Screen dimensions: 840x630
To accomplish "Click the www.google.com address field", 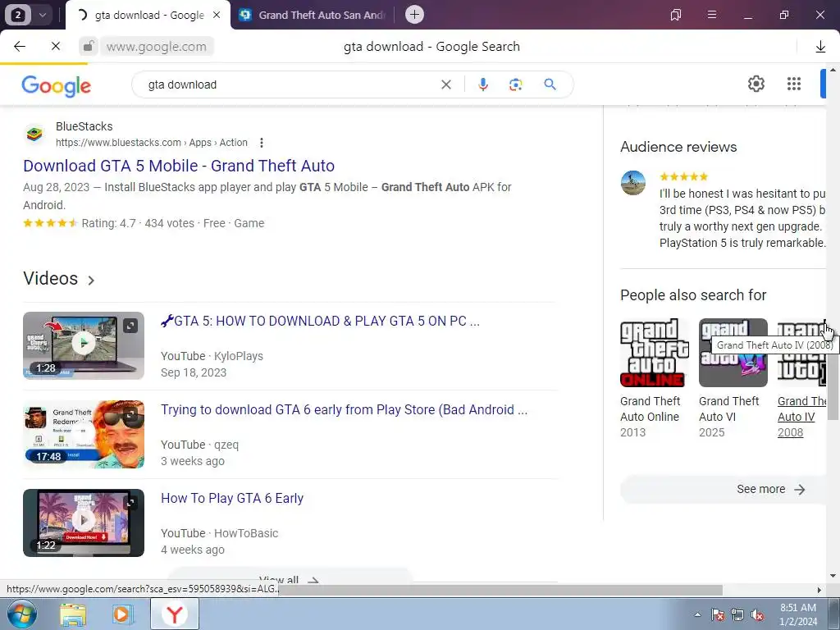I will (157, 47).
